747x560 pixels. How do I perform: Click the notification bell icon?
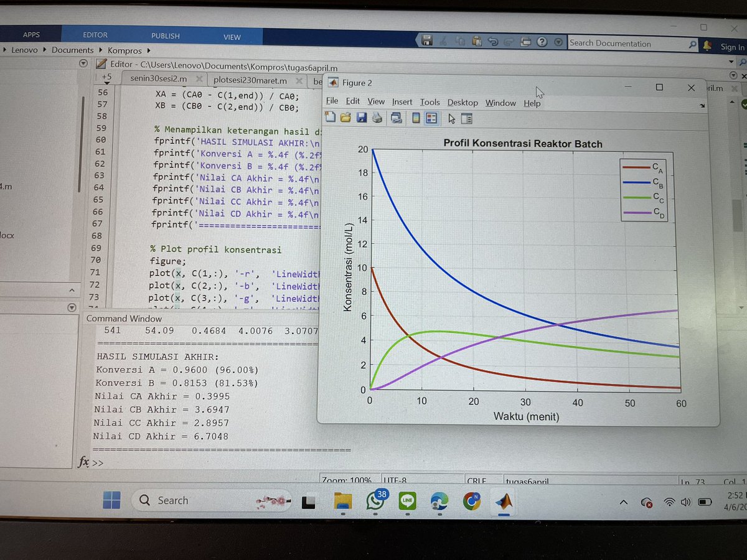click(707, 45)
